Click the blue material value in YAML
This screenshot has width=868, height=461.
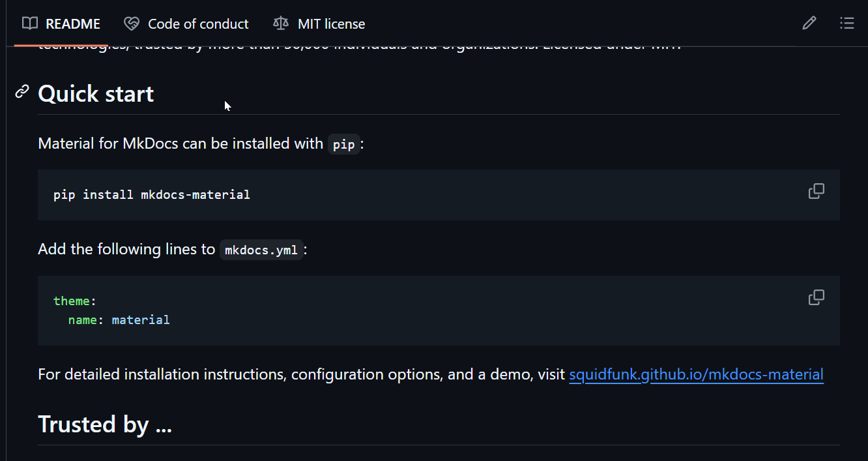pyautogui.click(x=141, y=320)
